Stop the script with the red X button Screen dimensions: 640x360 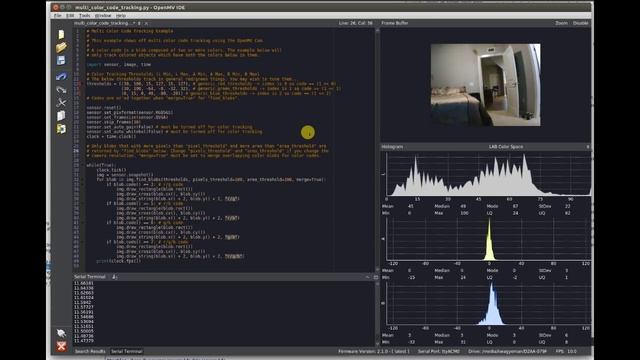pyautogui.click(x=61, y=346)
